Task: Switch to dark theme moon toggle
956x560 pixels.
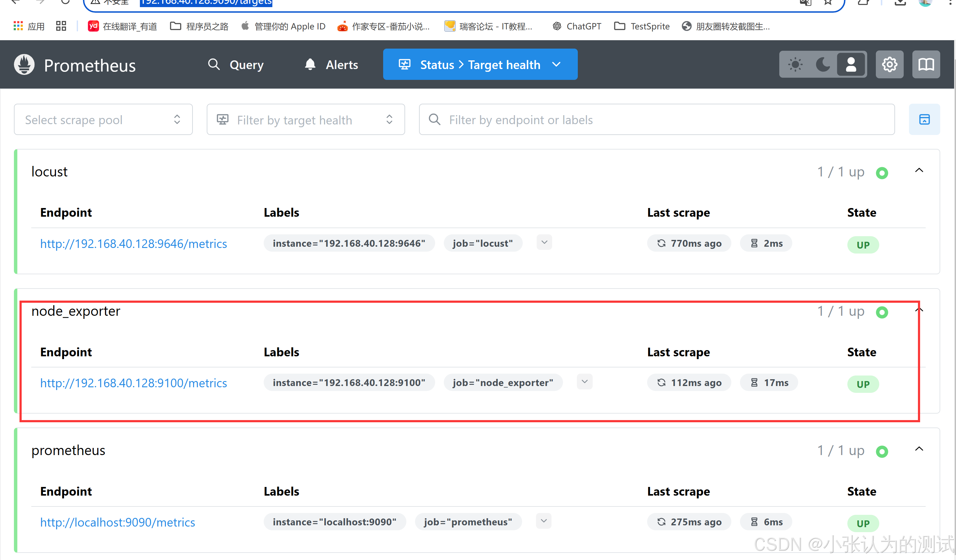Action: [x=823, y=64]
